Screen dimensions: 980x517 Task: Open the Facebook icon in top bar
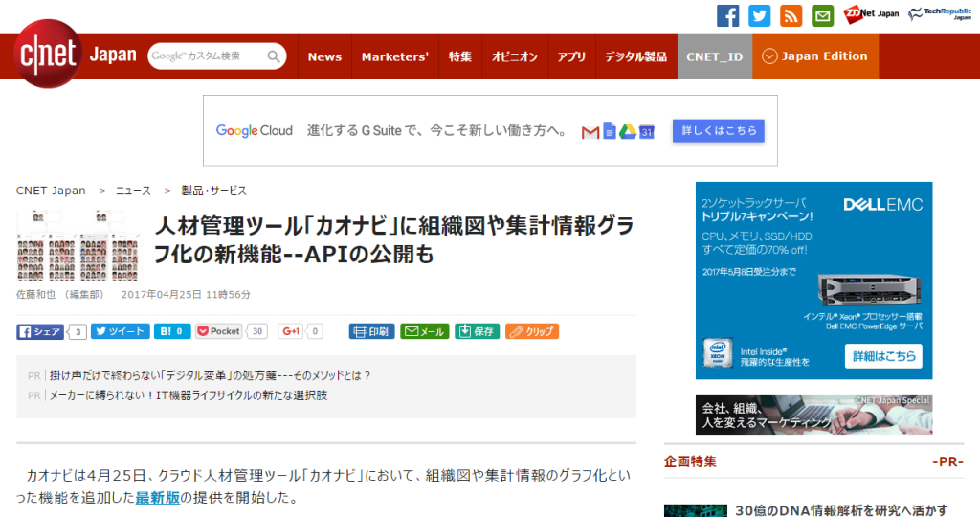coord(727,15)
